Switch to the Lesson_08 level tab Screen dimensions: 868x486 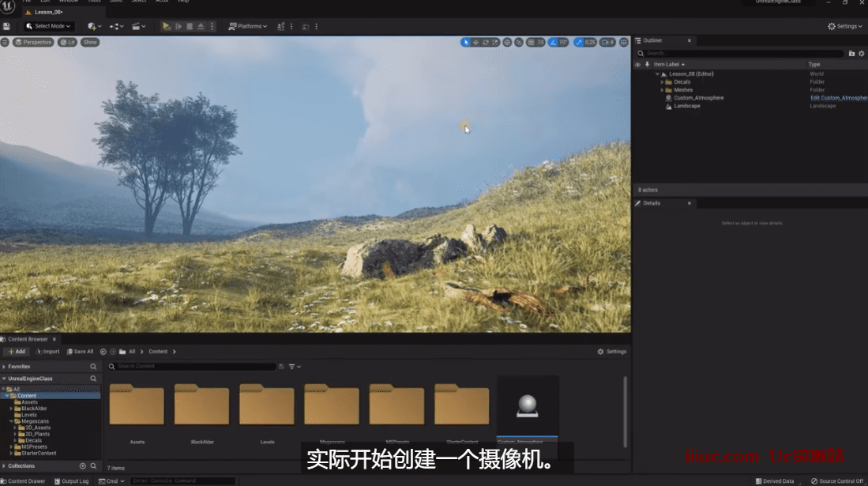pyautogui.click(x=51, y=13)
